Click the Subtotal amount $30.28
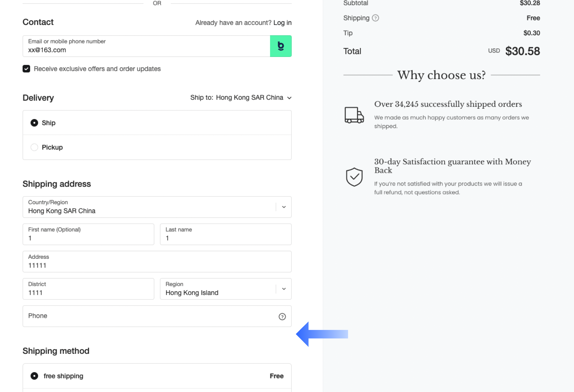 [x=530, y=3]
